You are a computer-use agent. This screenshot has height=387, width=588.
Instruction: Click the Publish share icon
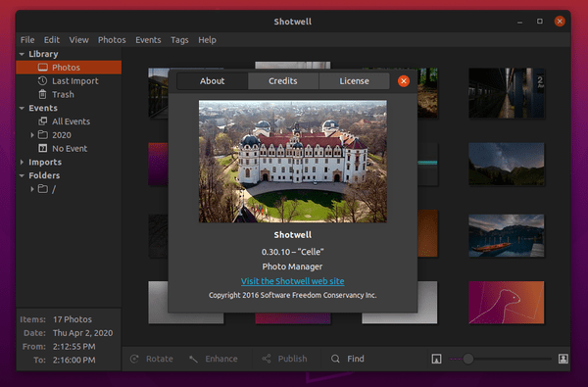coord(267,359)
